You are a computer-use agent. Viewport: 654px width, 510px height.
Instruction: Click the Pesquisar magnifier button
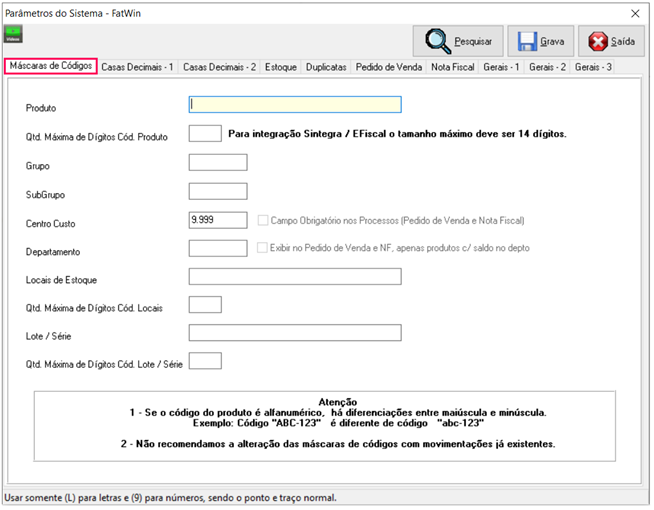click(458, 41)
